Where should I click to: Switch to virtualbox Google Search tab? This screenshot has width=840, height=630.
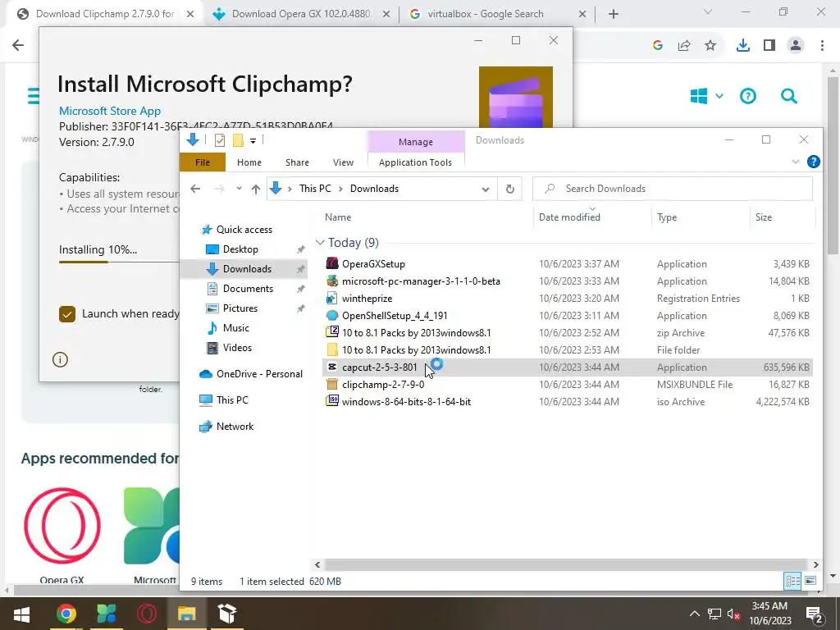click(x=496, y=14)
